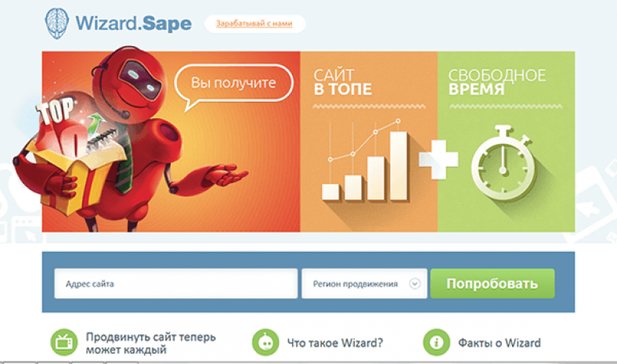Focus the "Адрес сайта" input field
Image resolution: width=617 pixels, height=364 pixels.
point(175,283)
